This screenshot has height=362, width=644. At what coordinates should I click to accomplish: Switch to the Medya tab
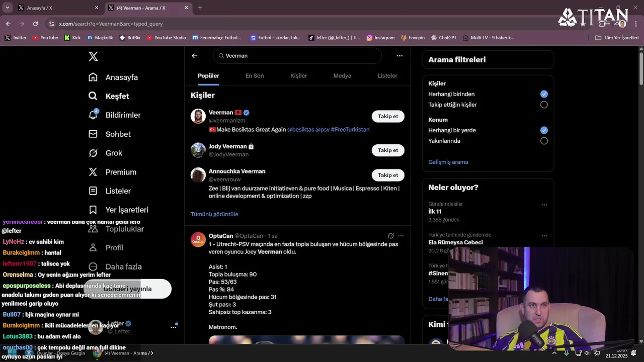[x=342, y=76]
